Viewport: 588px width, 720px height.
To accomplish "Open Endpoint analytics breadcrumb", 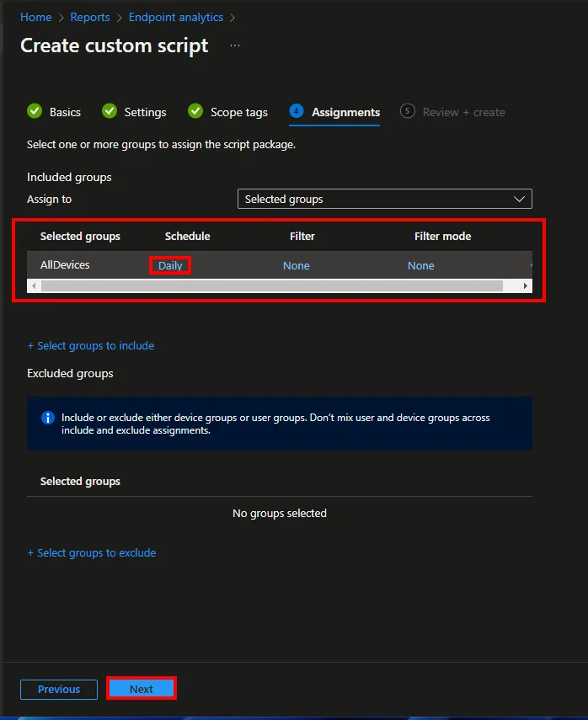I will click(x=176, y=18).
